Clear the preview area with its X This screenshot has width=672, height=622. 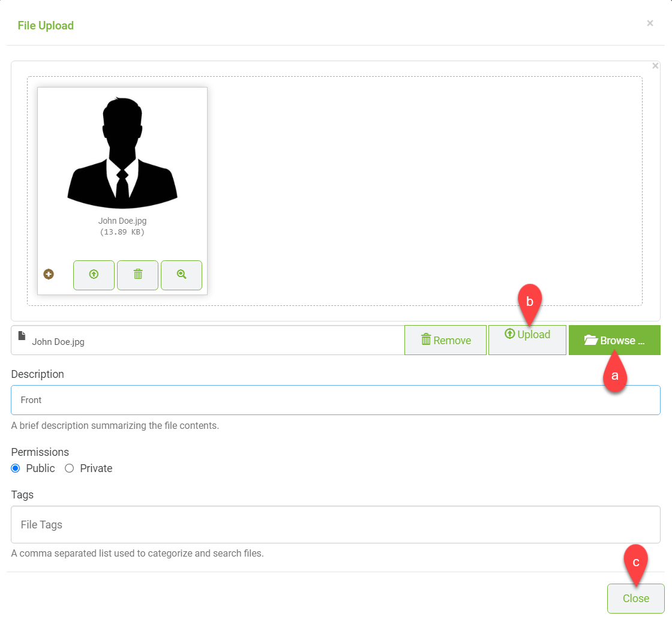click(x=655, y=66)
